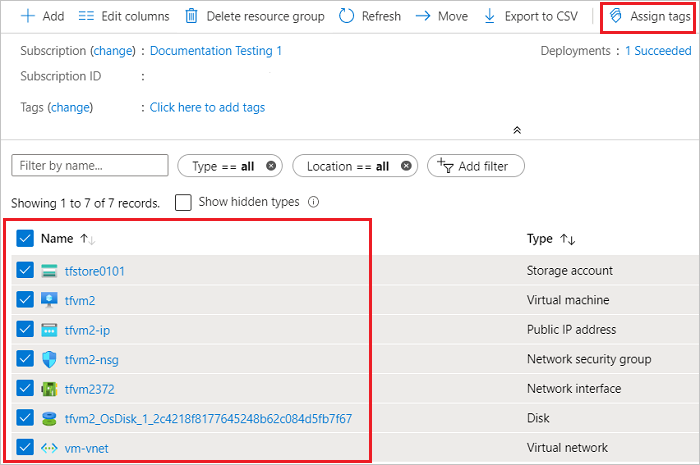This screenshot has width=700, height=465.
Task: Click the Virtual network type cell
Action: point(567,448)
